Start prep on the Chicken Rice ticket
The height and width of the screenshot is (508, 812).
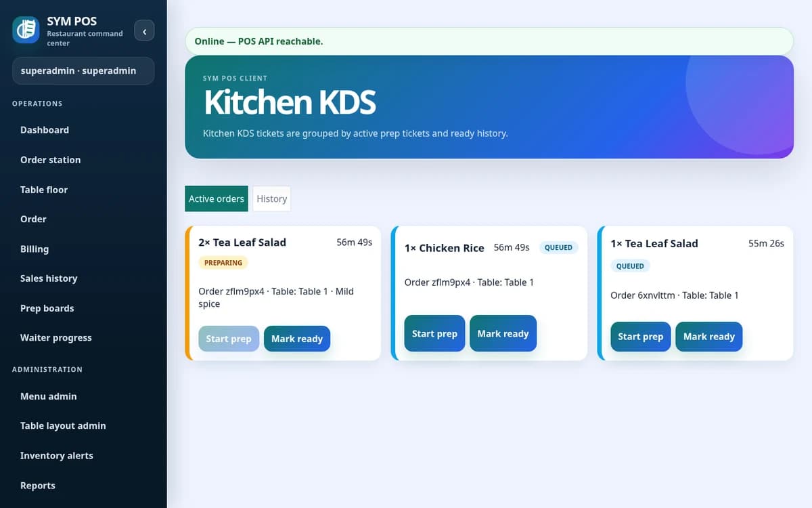[x=434, y=333]
